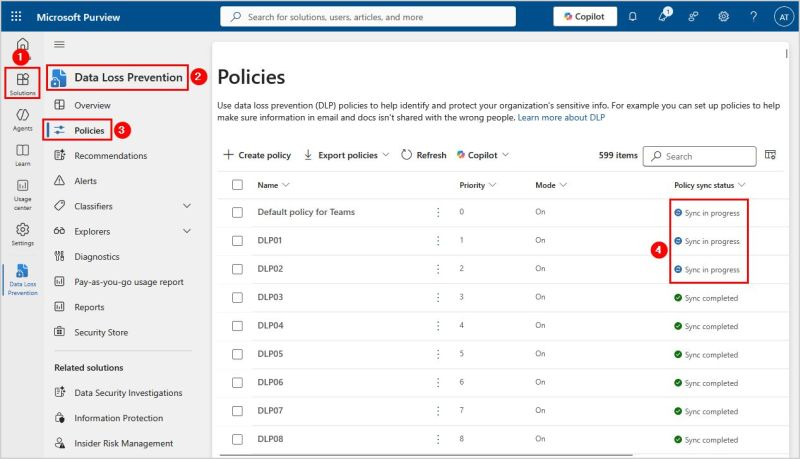Sort by Name column header
The height and width of the screenshot is (459, 800).
tap(273, 185)
